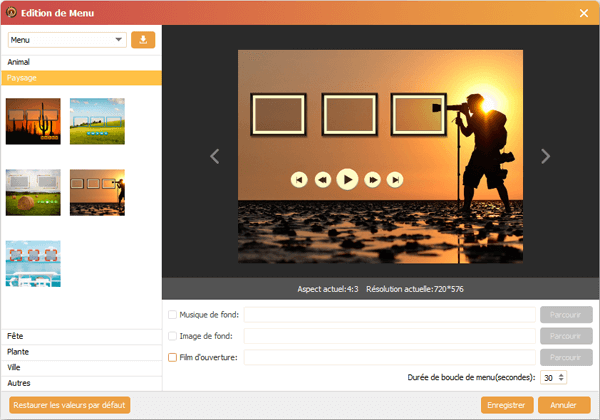Go to next menu template arrow

pyautogui.click(x=545, y=156)
